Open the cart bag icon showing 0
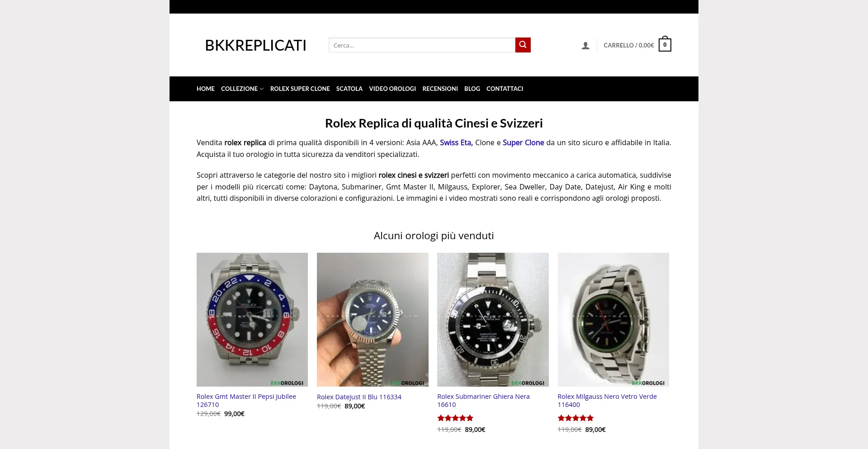This screenshot has width=868, height=449. [x=665, y=44]
